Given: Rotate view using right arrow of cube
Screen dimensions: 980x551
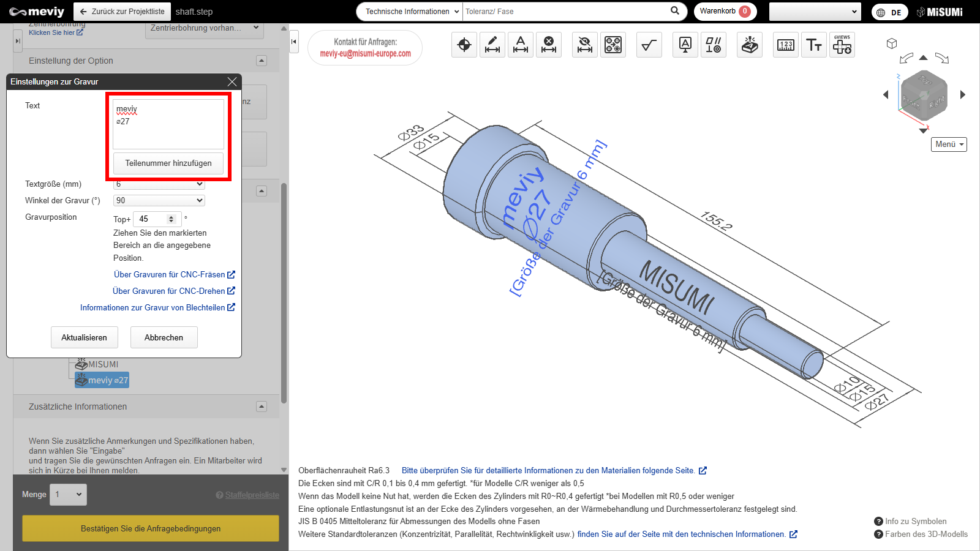Looking at the screenshot, I should pyautogui.click(x=963, y=94).
